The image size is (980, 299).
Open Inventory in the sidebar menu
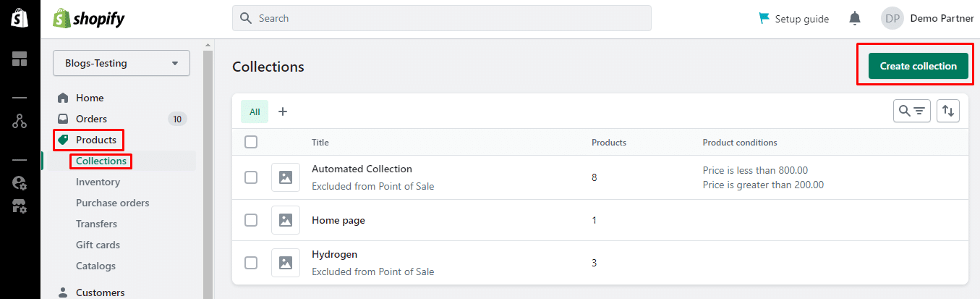click(x=98, y=182)
